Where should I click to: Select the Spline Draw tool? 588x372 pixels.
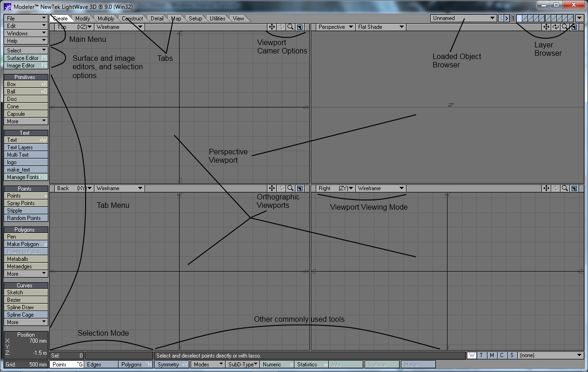point(26,307)
